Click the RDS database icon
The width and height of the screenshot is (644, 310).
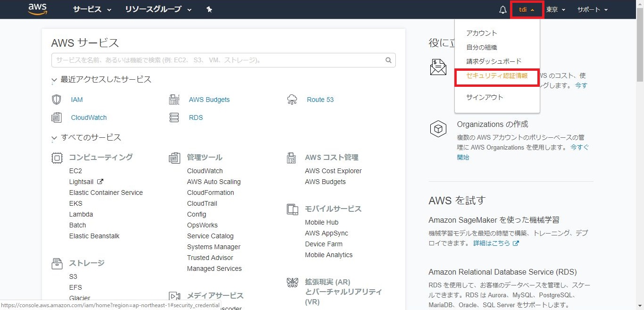click(x=174, y=117)
